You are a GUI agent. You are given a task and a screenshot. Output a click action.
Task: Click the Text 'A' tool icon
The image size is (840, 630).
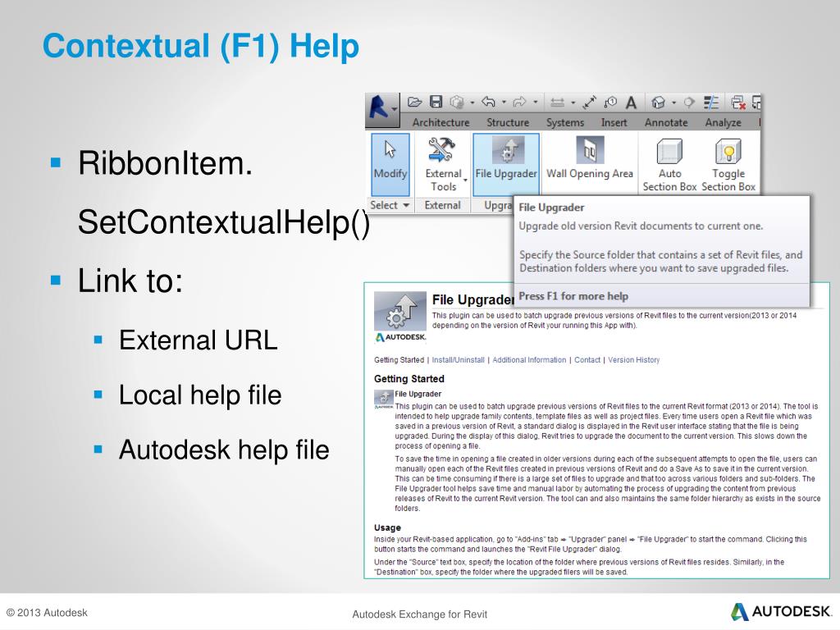(x=631, y=102)
